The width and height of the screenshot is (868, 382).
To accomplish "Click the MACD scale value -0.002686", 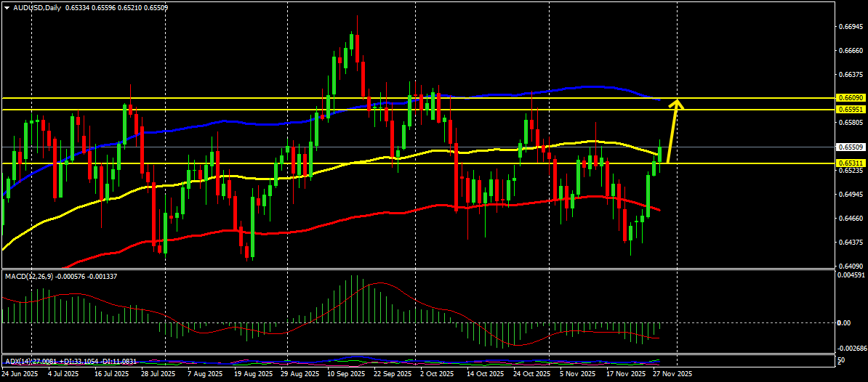I will [851, 349].
